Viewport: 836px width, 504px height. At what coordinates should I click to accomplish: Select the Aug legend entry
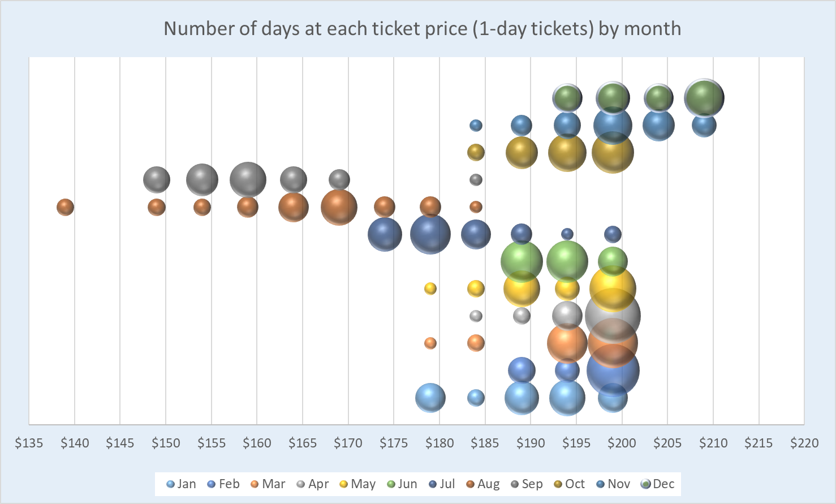click(x=483, y=484)
